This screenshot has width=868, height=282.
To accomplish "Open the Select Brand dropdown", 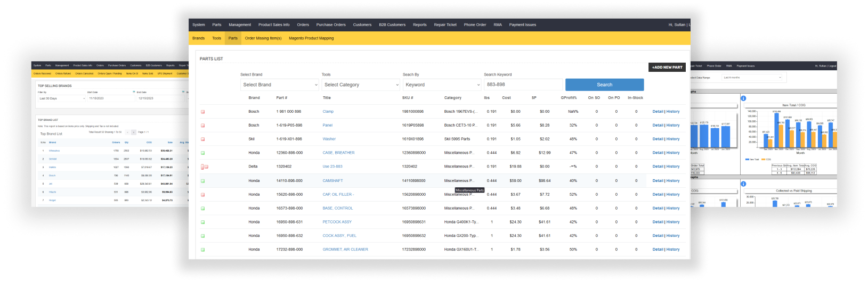I will tap(280, 85).
